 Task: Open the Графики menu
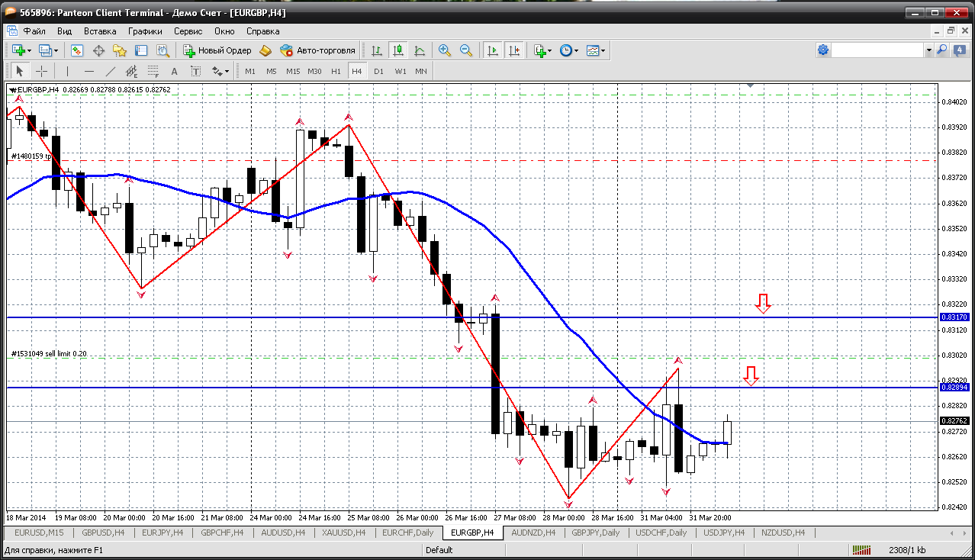[x=145, y=31]
